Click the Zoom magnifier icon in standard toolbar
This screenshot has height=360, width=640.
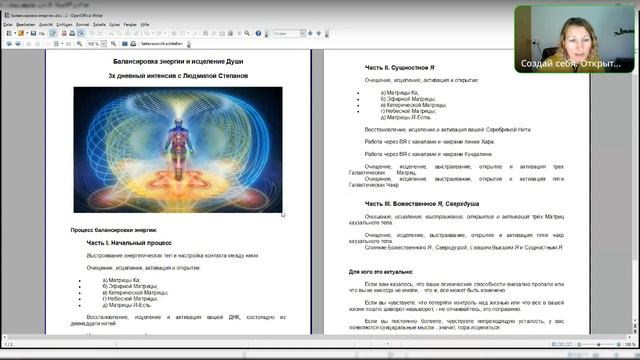pyautogui.click(x=247, y=33)
